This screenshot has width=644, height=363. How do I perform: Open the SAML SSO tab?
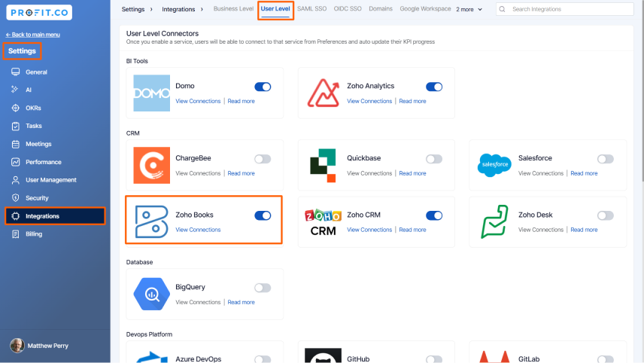tap(311, 8)
